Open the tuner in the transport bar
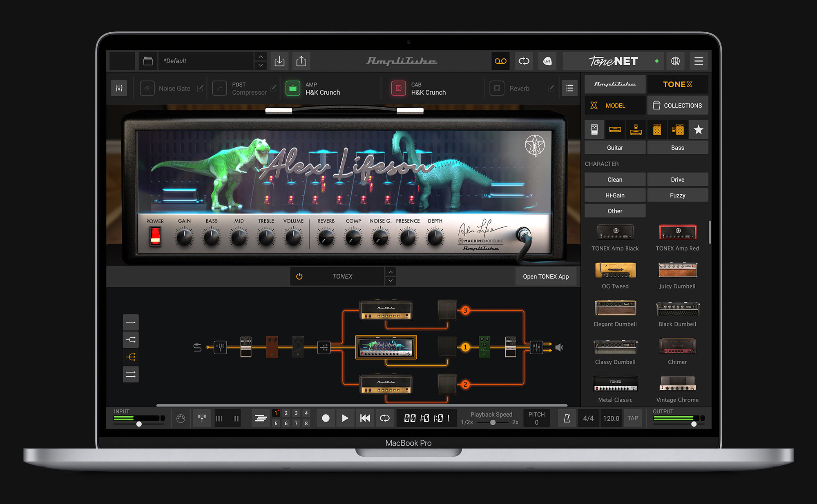Image resolution: width=817 pixels, height=504 pixels. click(202, 418)
